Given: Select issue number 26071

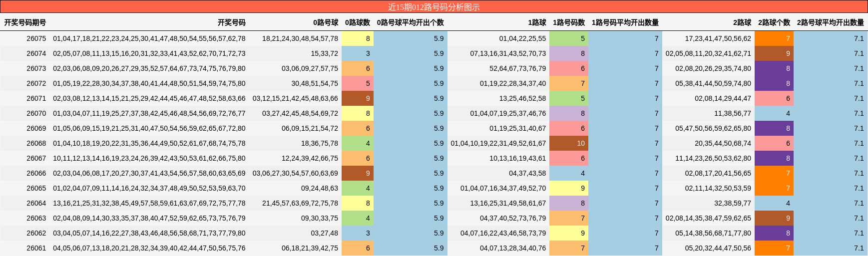Looking at the screenshot, I should click(36, 98).
